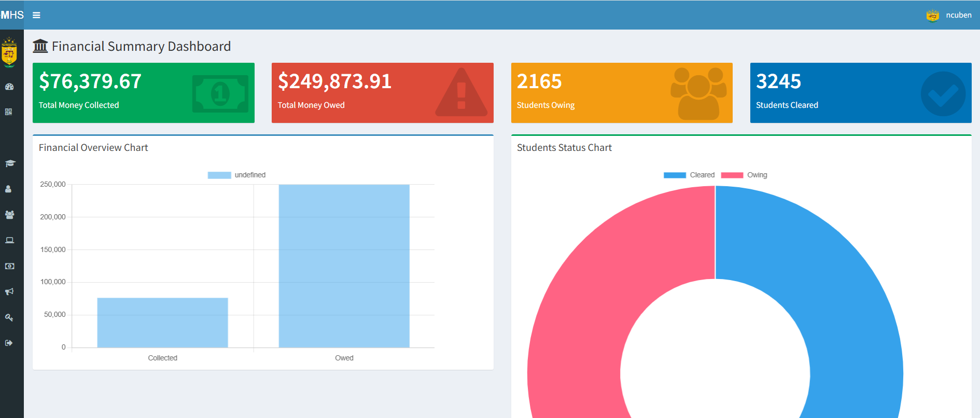
Task: Open the Total Money Owed card
Action: click(383, 93)
